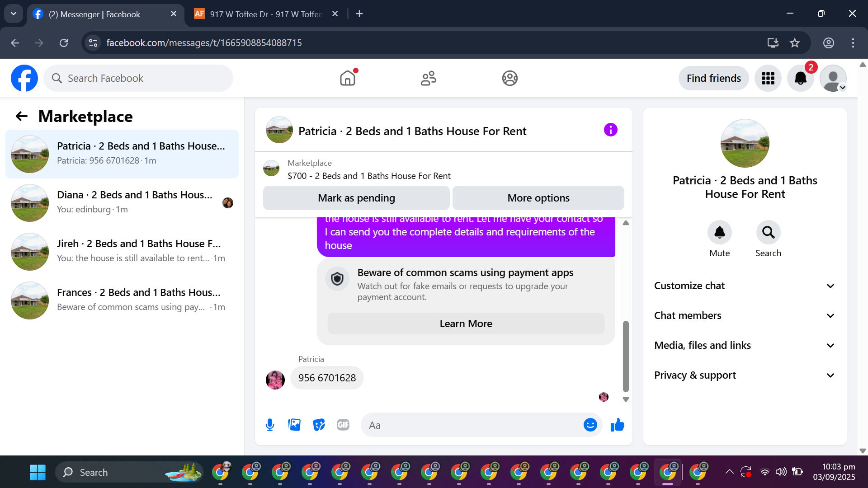The width and height of the screenshot is (868, 488).
Task: Show hidden system tray icons chevron
Action: tap(729, 472)
